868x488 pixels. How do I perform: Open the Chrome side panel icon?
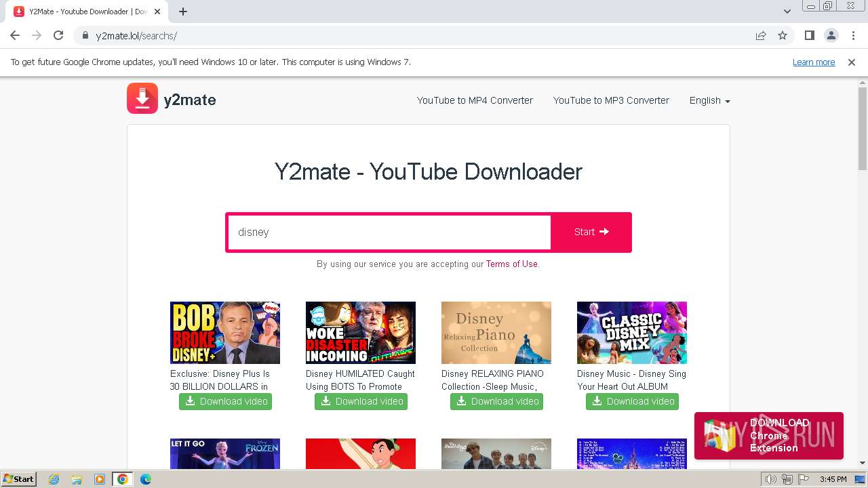click(x=809, y=35)
